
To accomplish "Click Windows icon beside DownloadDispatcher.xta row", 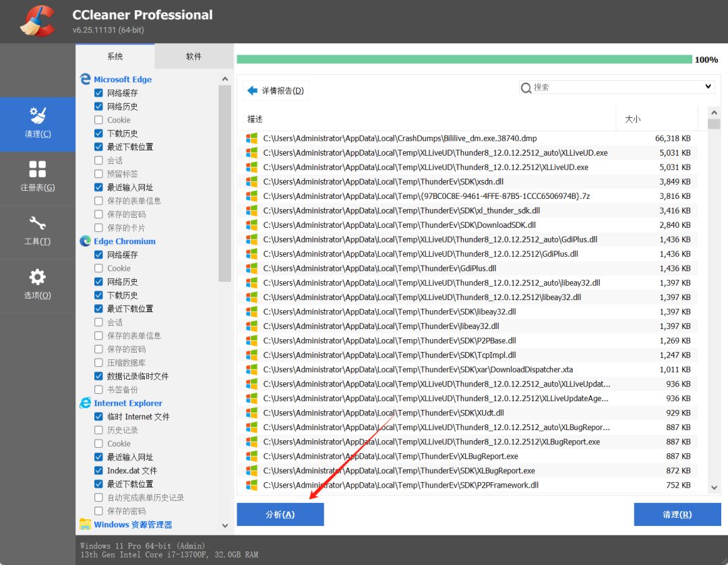I will point(251,369).
